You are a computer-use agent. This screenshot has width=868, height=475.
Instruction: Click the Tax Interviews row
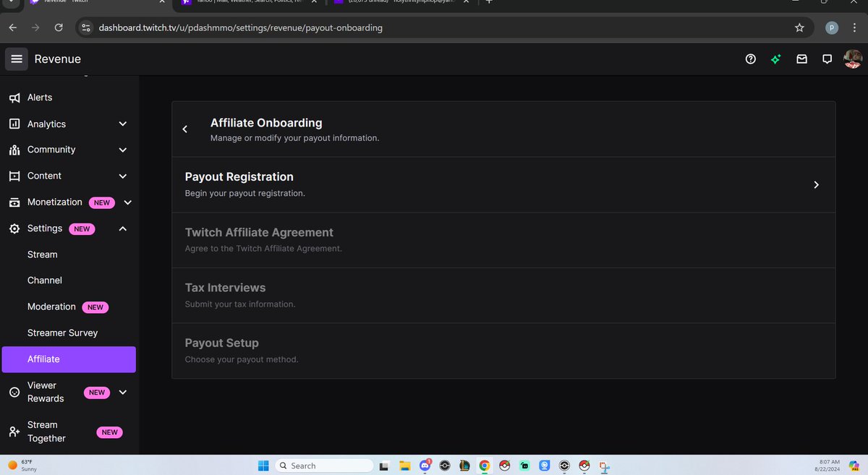pos(503,295)
